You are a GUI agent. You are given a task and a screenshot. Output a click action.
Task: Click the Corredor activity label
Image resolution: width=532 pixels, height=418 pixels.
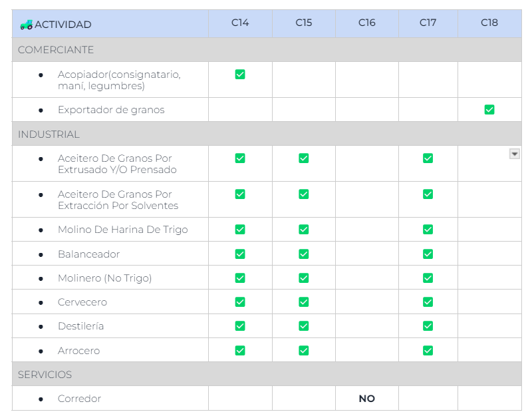point(79,399)
